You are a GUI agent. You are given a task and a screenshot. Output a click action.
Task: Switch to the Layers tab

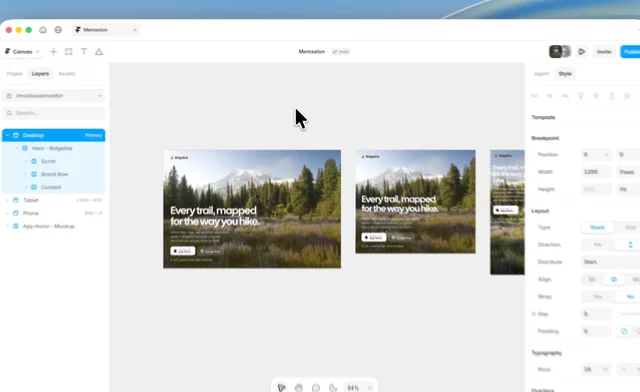(x=40, y=74)
